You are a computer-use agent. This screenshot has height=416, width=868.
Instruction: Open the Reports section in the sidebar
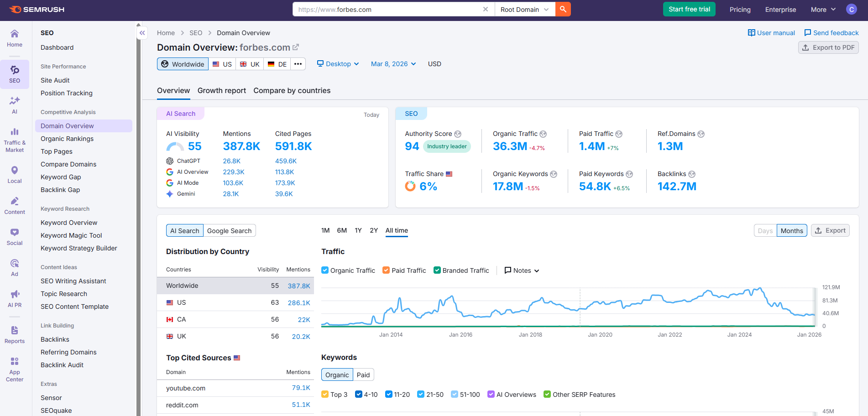point(15,334)
